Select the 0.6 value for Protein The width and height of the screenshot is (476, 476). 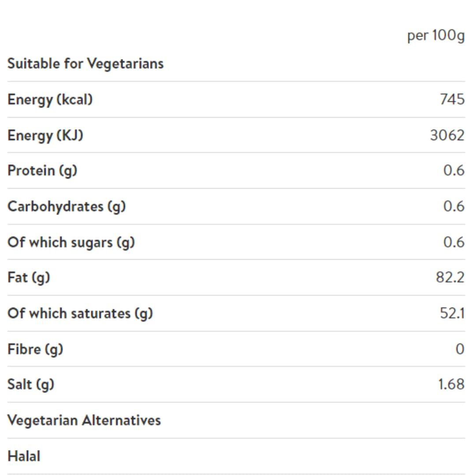[x=454, y=171]
